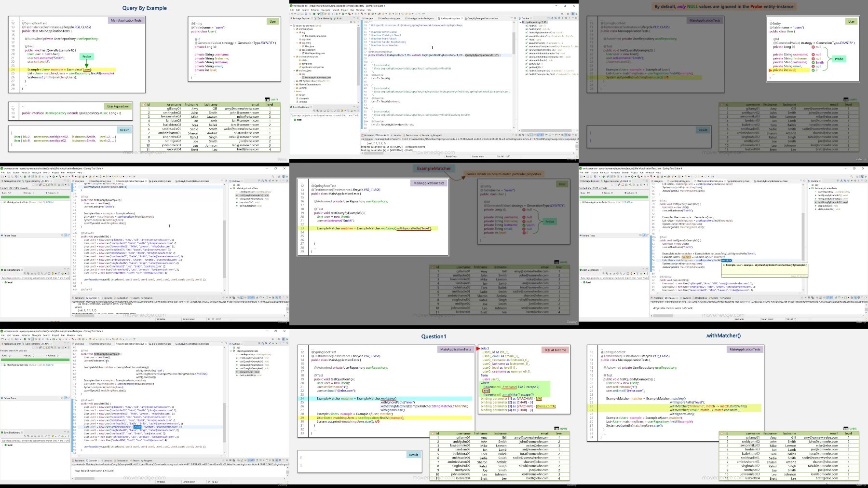Click the Boot Dashboard icon in JpaRepository IDE frame
868x488 pixels.
pyautogui.click(x=291, y=107)
